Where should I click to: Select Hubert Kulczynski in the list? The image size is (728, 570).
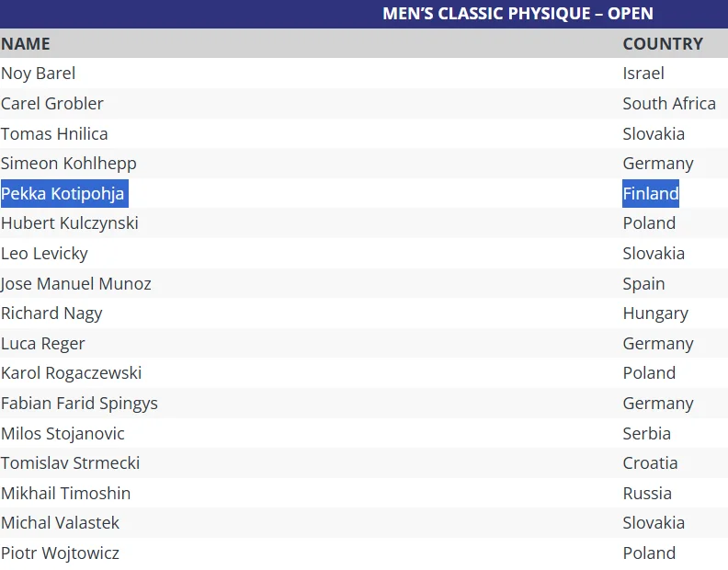[x=69, y=223]
